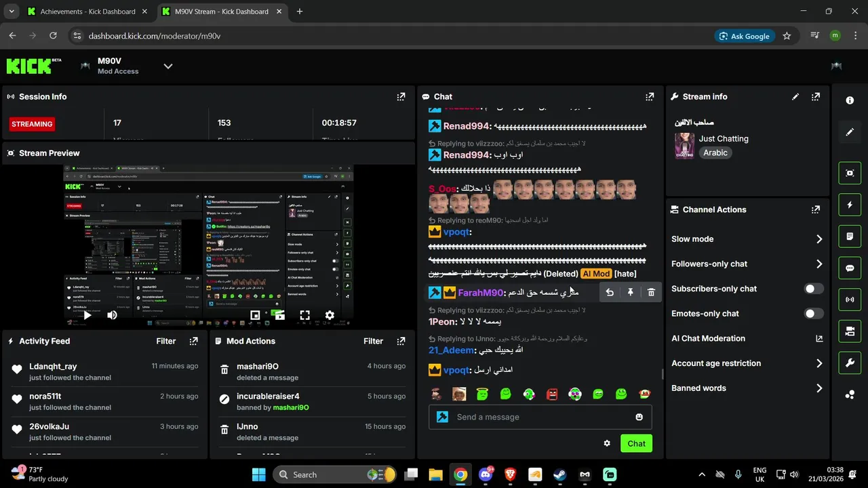Pop out the Stream info panel
This screenshot has height=488, width=868.
(816, 97)
